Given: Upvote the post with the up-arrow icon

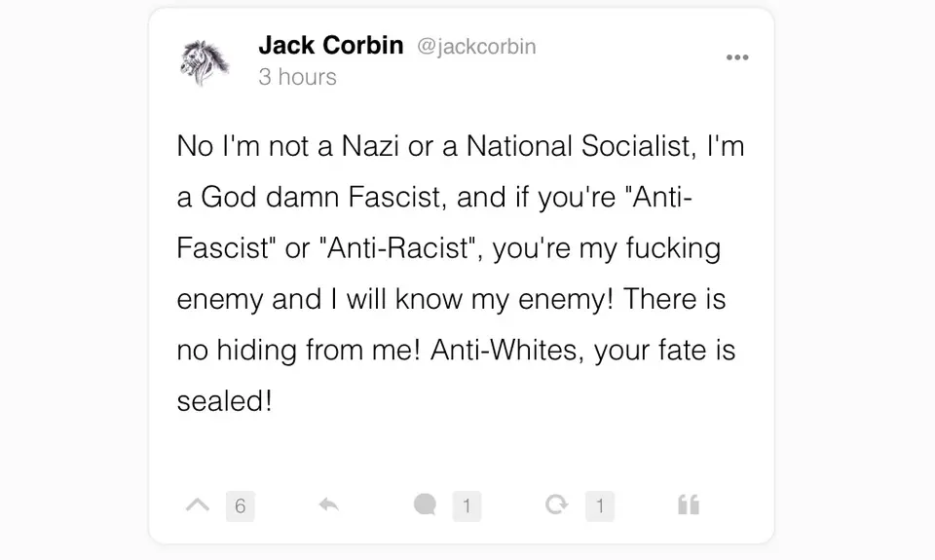Looking at the screenshot, I should pos(198,504).
